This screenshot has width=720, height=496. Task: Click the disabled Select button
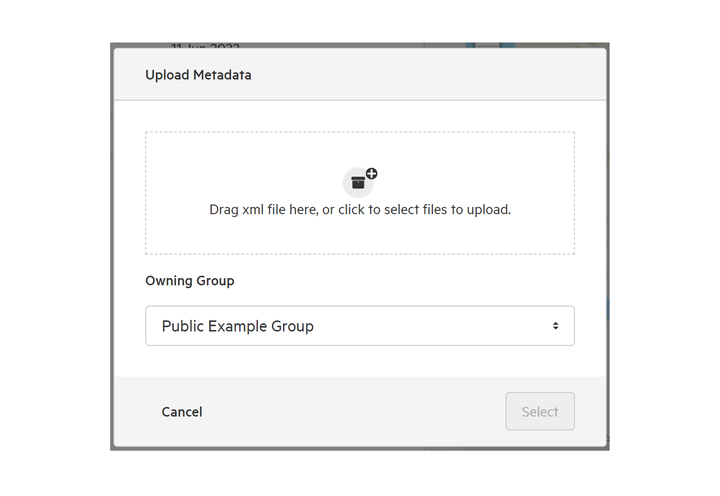pos(540,411)
